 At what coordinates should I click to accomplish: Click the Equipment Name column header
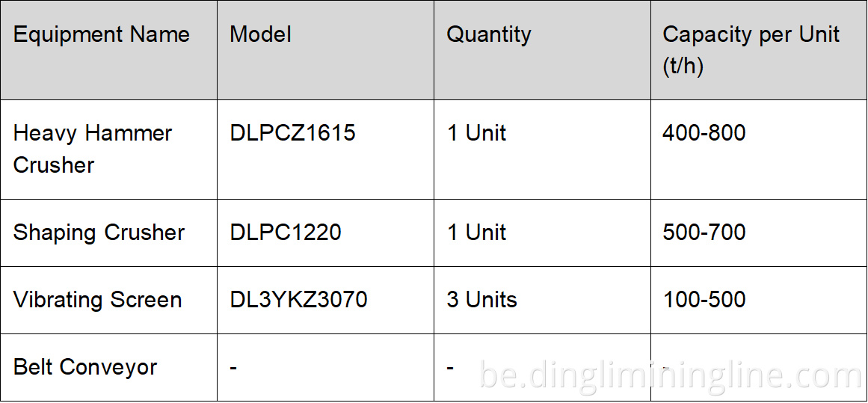click(x=102, y=34)
